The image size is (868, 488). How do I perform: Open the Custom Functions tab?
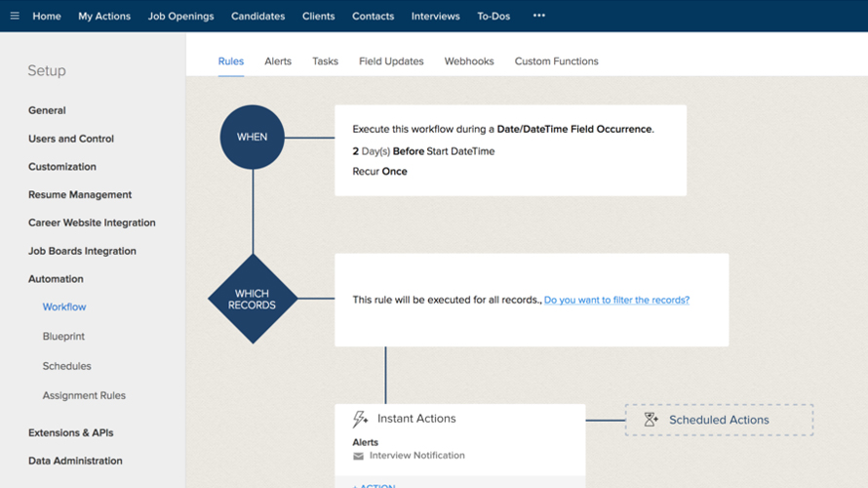pos(556,61)
